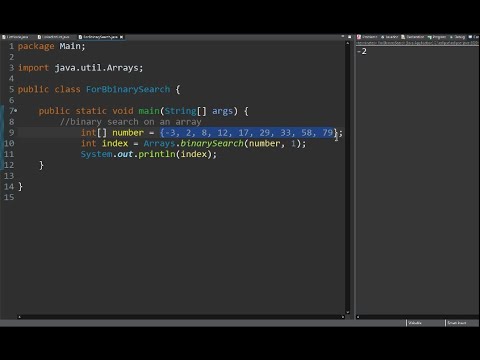Open the Javadoc view tab
480x360 pixels.
click(x=389, y=37)
